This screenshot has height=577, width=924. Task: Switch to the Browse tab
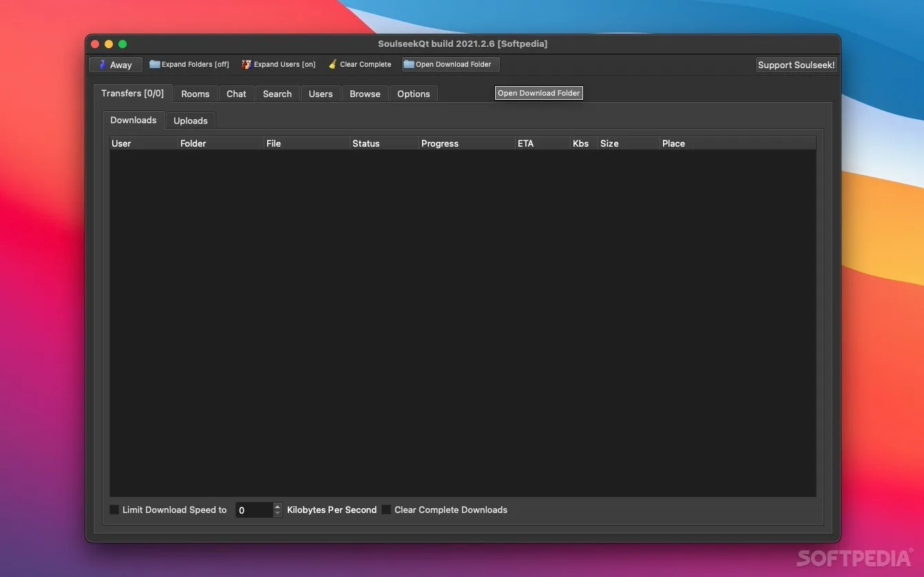click(365, 94)
